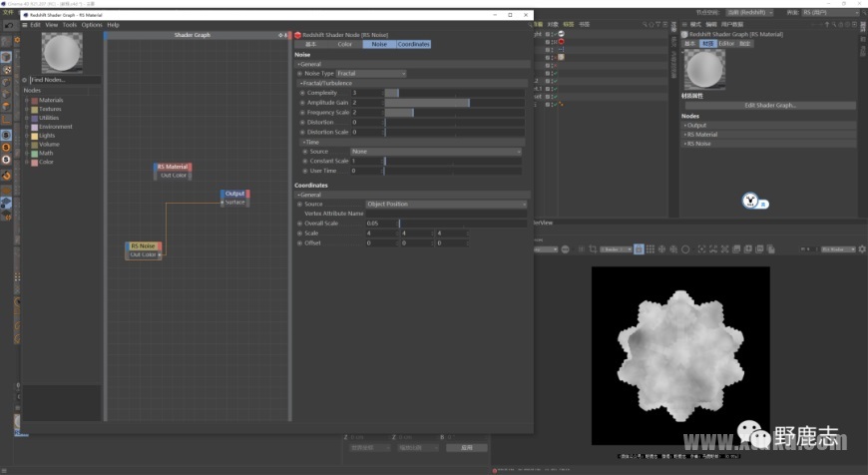Click the grid dots icon in the RenderView toolbar
This screenshot has width=868, height=475.
pos(651,249)
